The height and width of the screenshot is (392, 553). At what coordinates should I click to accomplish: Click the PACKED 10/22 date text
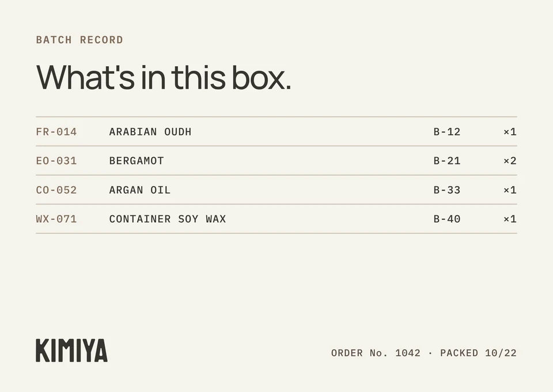tap(478, 353)
